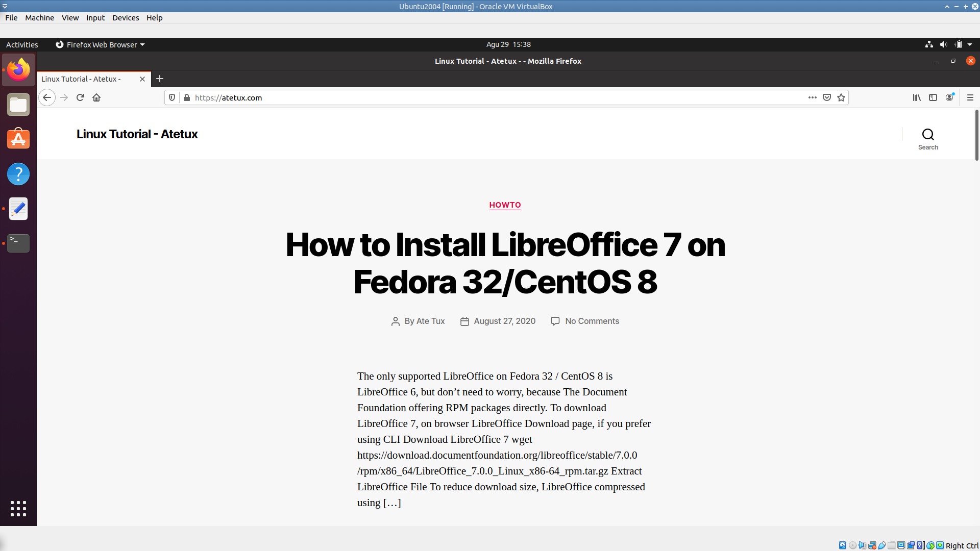This screenshot has height=551, width=980.
Task: Click the network icon in top bar
Action: [929, 44]
